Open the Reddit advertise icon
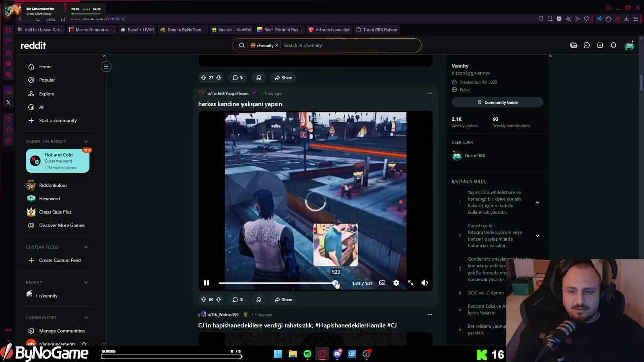Screen dimensions: 644x362 pos(573,45)
